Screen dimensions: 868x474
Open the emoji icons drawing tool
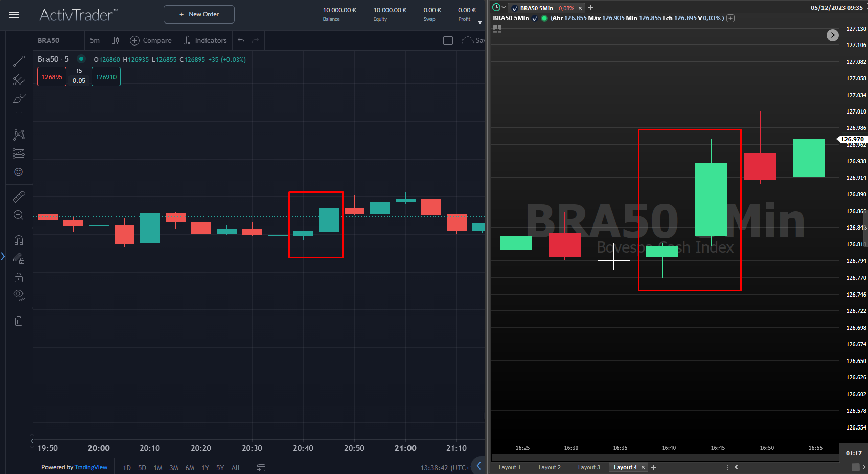tap(19, 172)
